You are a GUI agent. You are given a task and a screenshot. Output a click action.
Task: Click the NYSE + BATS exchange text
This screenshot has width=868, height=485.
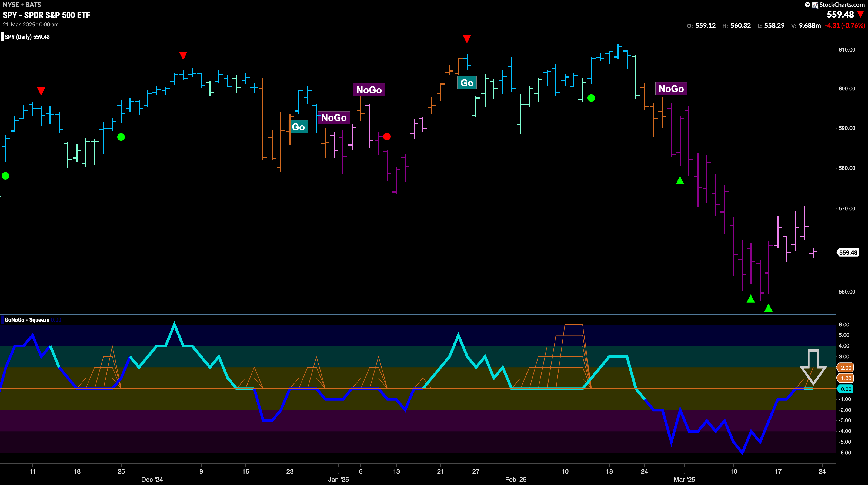point(22,5)
